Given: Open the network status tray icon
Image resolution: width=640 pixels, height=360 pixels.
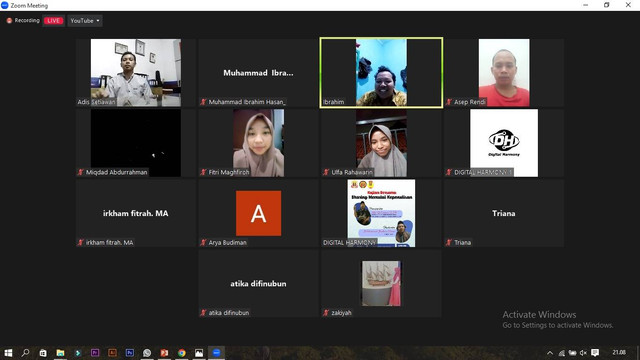Looking at the screenshot, I should pos(562,353).
